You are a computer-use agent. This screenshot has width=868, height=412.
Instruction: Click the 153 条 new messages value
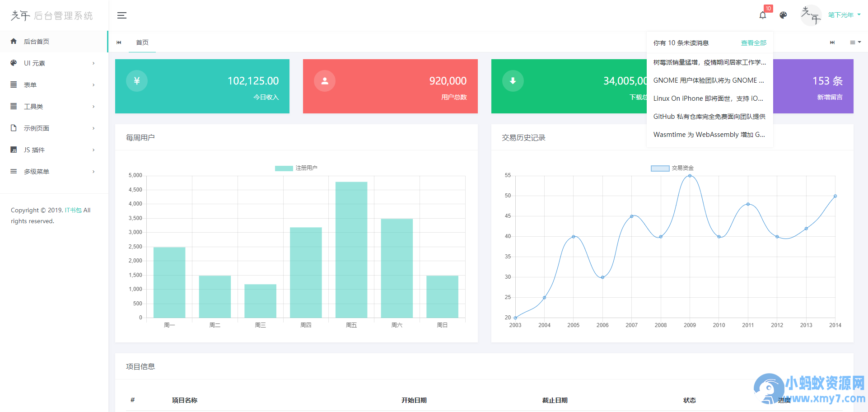tap(827, 81)
